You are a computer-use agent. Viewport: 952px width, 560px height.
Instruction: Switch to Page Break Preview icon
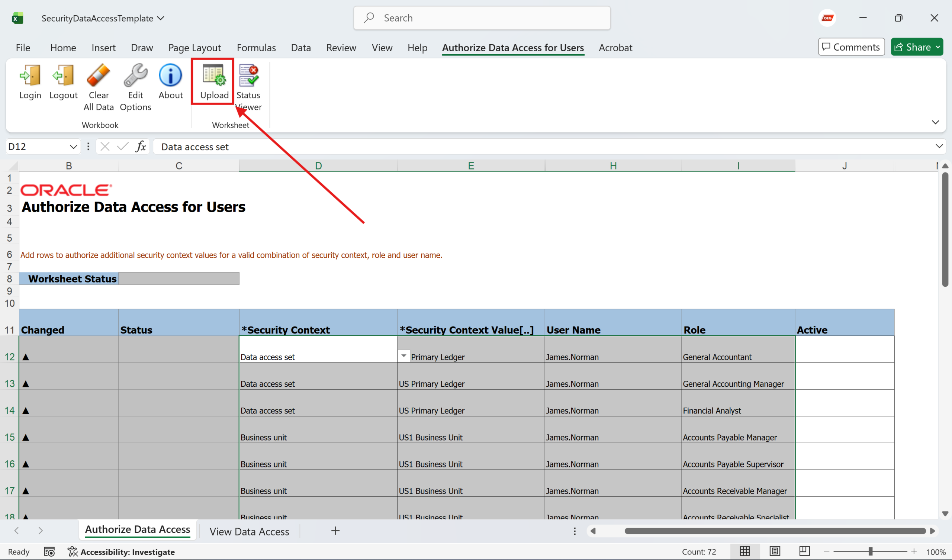(804, 551)
